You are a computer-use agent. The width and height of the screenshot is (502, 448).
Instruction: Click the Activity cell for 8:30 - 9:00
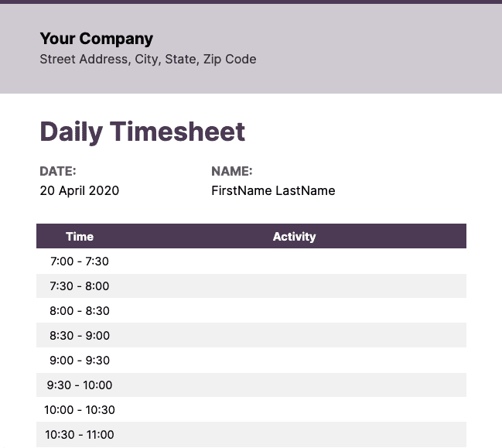(294, 336)
